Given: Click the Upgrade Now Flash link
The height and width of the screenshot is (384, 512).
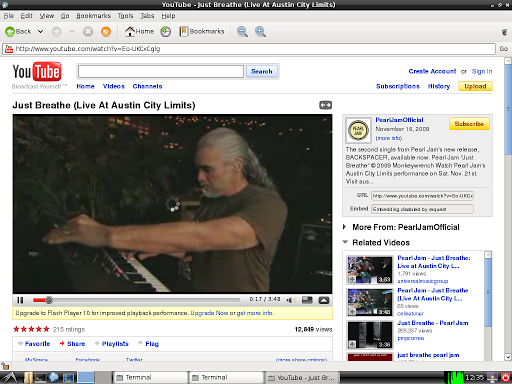Looking at the screenshot, I should pyautogui.click(x=209, y=313).
